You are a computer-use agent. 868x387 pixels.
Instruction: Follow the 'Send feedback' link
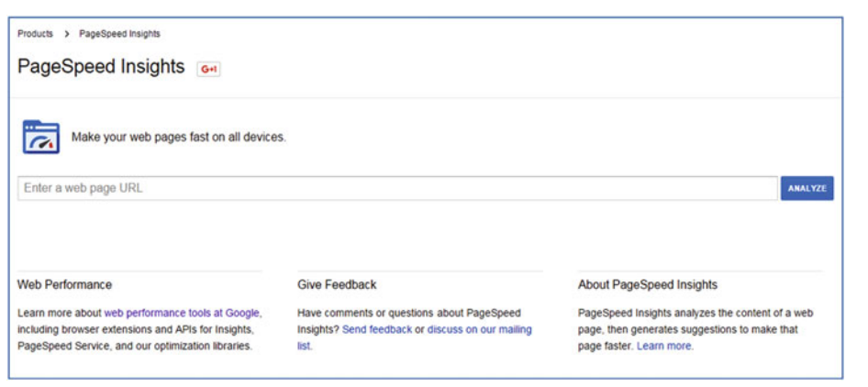pyautogui.click(x=377, y=330)
